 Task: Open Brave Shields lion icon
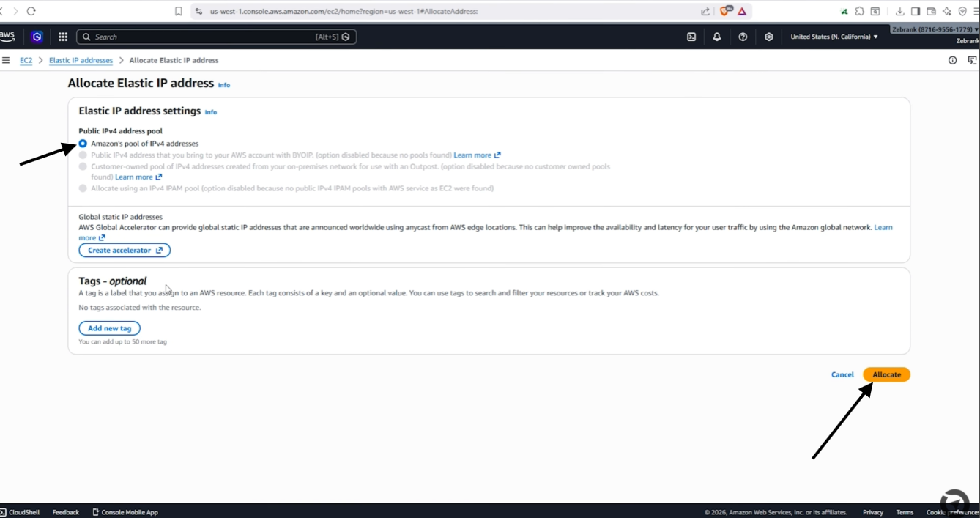coord(726,11)
